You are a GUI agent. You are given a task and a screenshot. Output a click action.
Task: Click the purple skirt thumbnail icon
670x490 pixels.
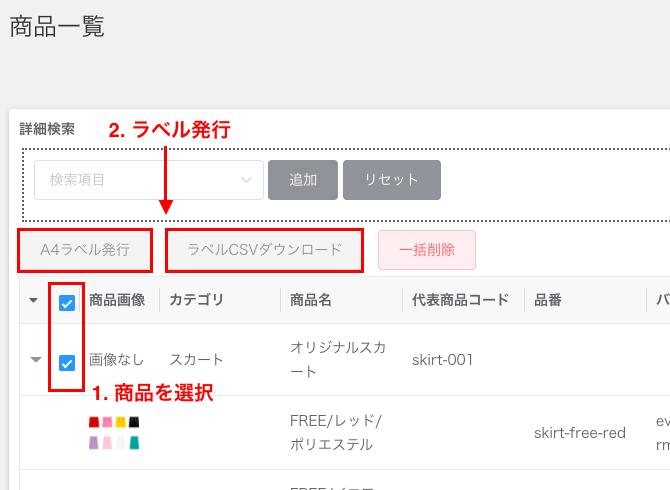[94, 443]
